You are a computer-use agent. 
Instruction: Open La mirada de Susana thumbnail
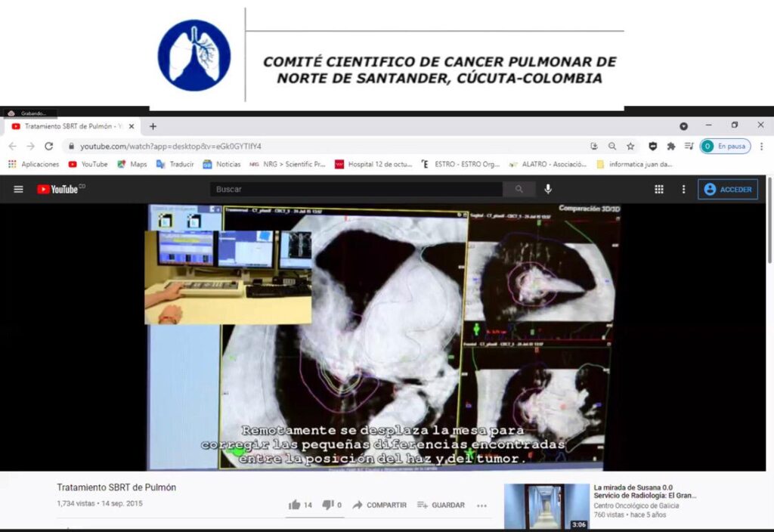coord(546,506)
